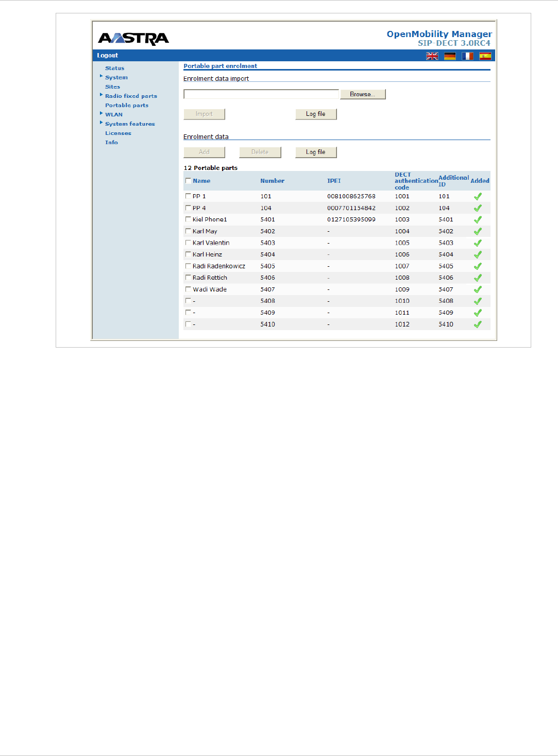This screenshot has width=558, height=756.
Task: Check the Radi Radenkowicz checkbox
Action: (x=188, y=266)
